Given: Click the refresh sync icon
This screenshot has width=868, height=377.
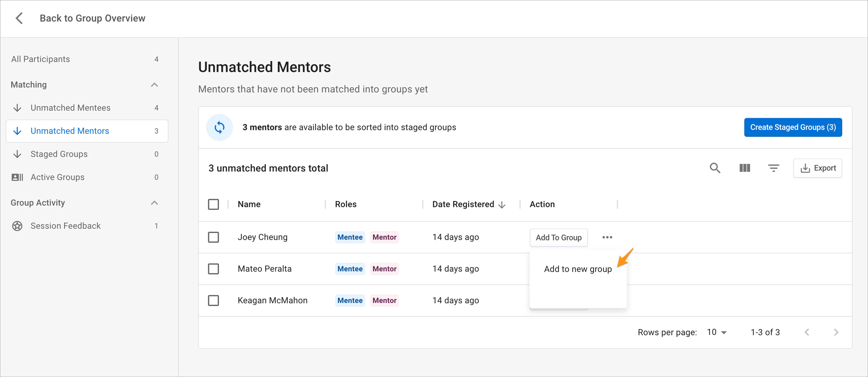Looking at the screenshot, I should click(219, 127).
